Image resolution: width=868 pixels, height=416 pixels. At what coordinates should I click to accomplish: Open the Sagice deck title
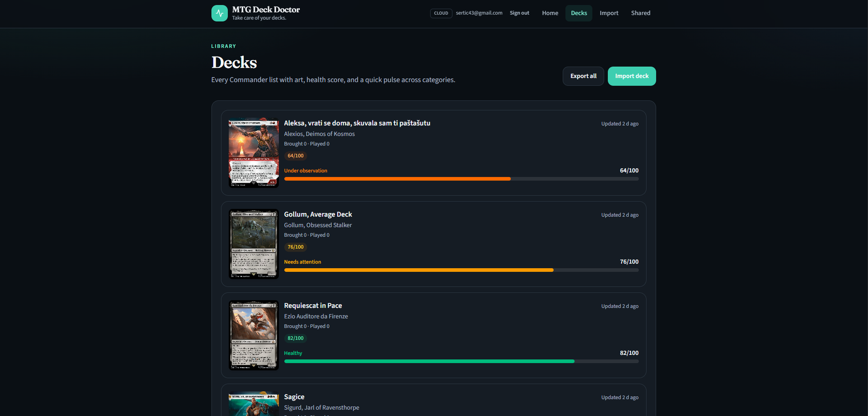click(294, 397)
